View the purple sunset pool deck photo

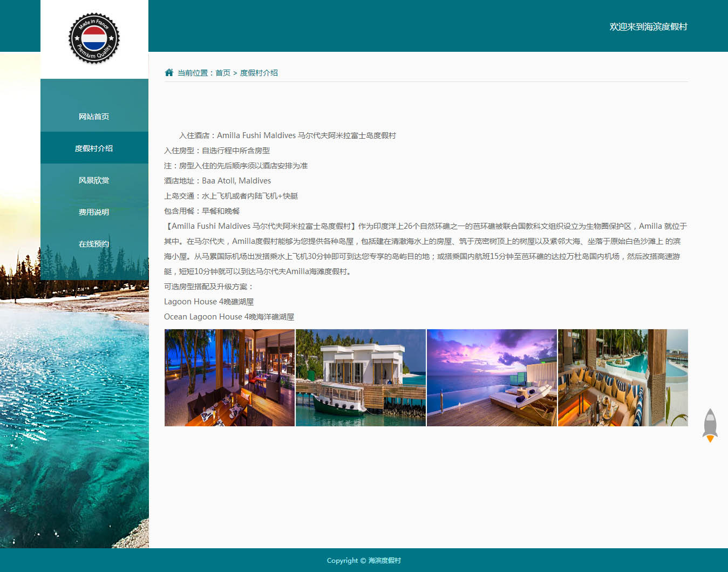[492, 378]
